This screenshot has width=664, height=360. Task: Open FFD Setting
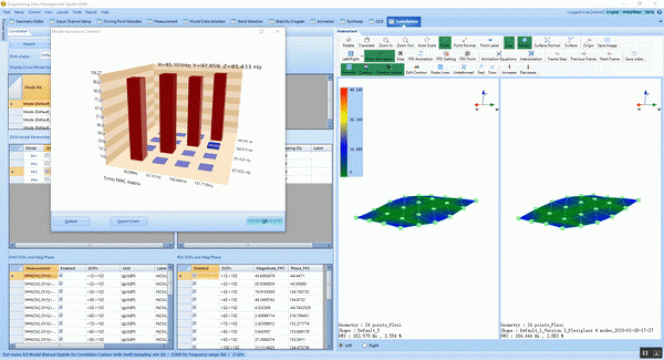coord(445,55)
